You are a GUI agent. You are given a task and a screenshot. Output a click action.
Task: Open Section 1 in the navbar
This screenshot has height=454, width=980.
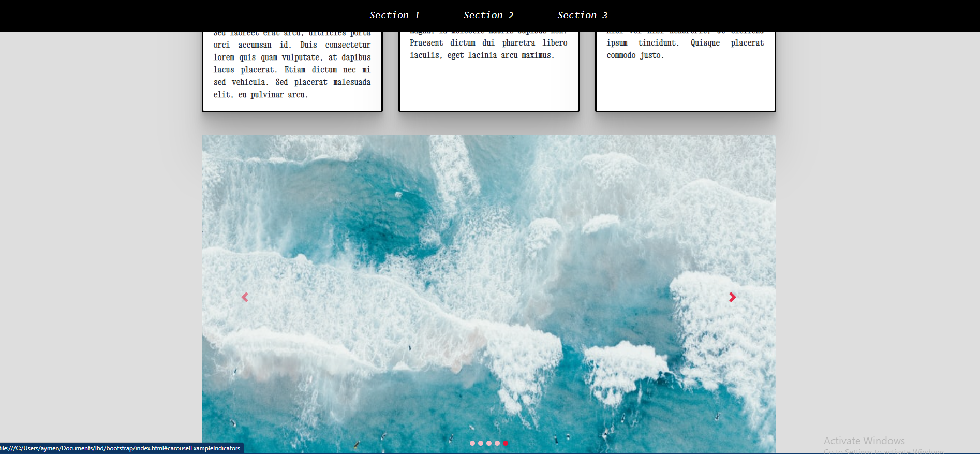(x=394, y=16)
